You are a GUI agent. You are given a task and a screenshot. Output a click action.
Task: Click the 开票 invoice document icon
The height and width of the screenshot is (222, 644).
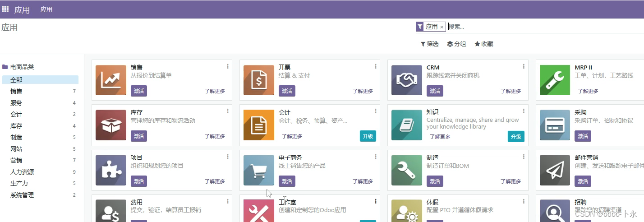click(259, 80)
